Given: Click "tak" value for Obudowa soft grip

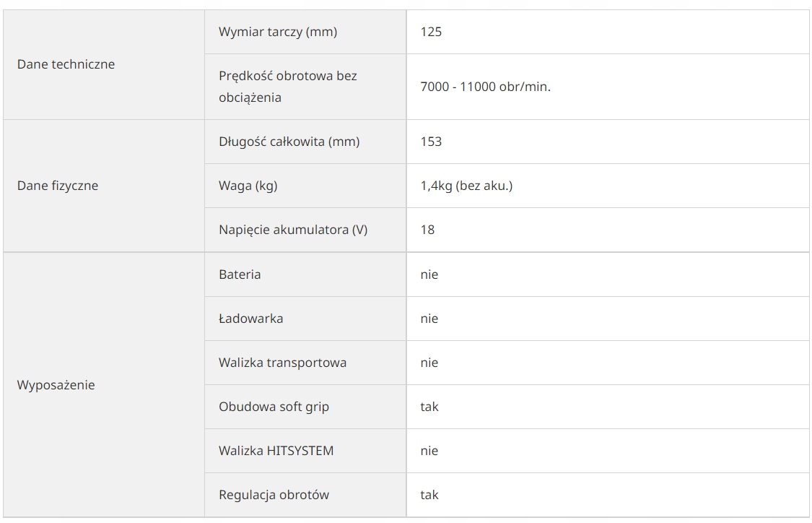Looking at the screenshot, I should 429,407.
